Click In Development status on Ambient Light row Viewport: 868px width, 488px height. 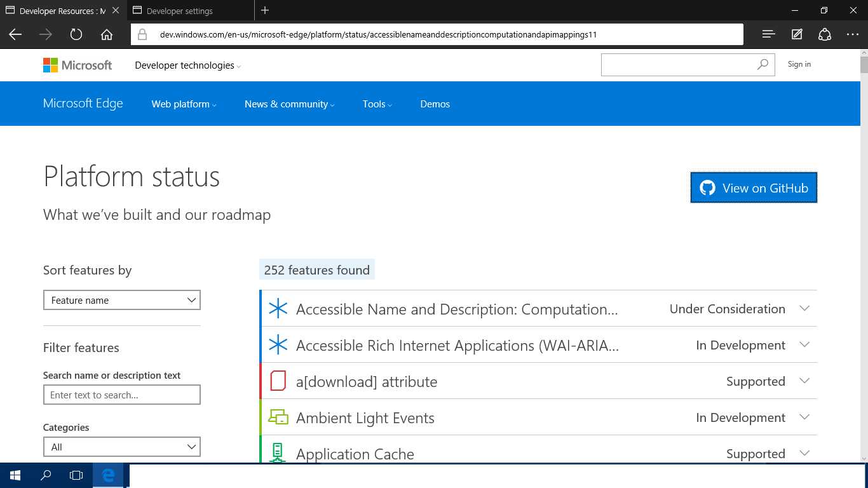tap(741, 417)
